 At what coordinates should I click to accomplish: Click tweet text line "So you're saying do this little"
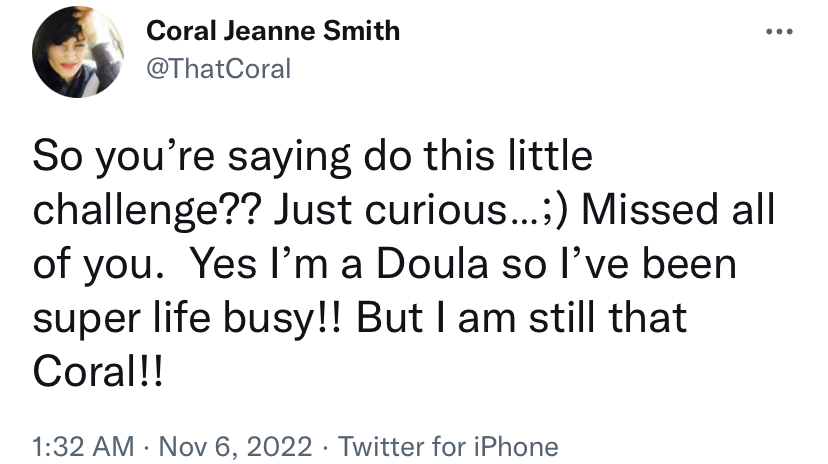(x=313, y=157)
